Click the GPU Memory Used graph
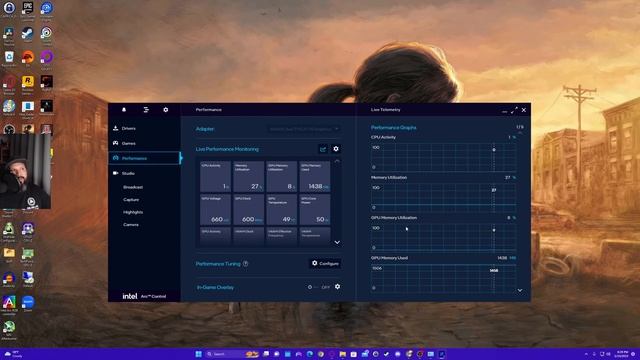 pyautogui.click(x=443, y=278)
